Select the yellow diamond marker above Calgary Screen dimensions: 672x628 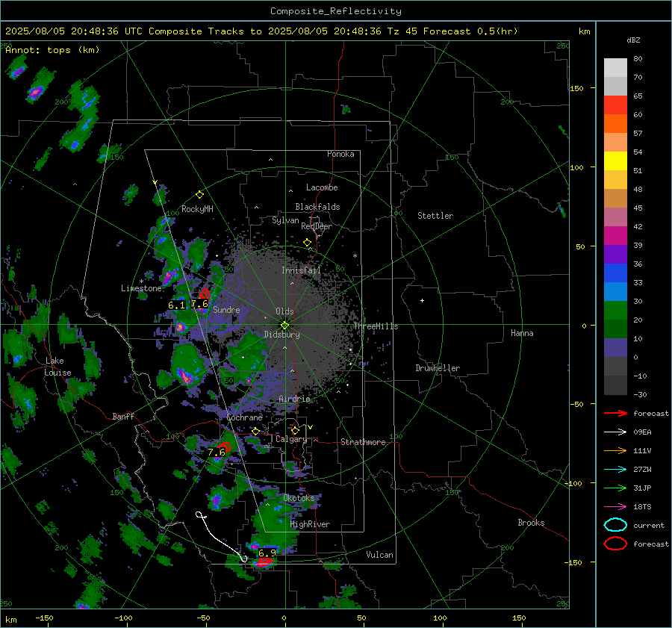point(295,430)
